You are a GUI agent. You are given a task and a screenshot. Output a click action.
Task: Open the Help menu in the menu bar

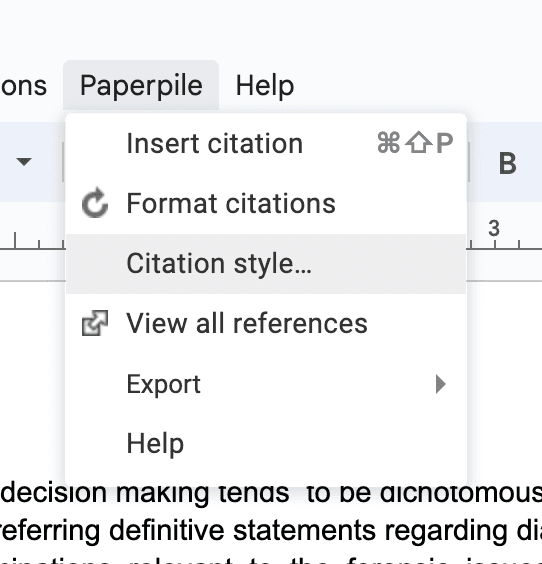pyautogui.click(x=265, y=86)
